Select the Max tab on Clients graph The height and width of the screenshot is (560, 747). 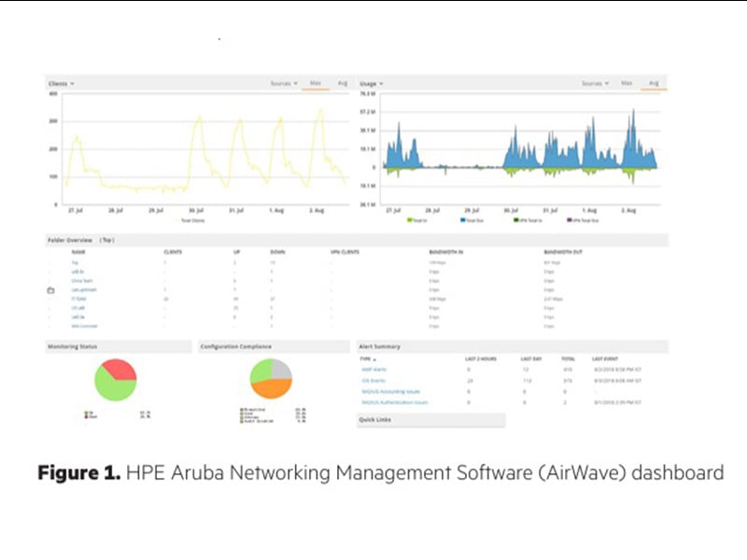(x=316, y=83)
